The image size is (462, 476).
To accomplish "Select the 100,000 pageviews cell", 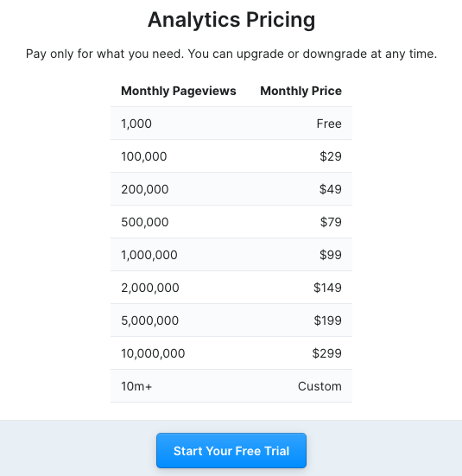I will [x=179, y=156].
